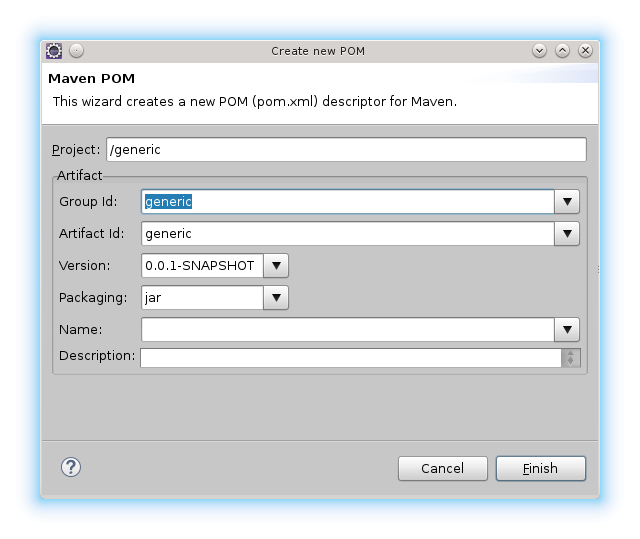Expand the Group Id dropdown arrow
Screen dimensions: 640x539
pos(567,202)
